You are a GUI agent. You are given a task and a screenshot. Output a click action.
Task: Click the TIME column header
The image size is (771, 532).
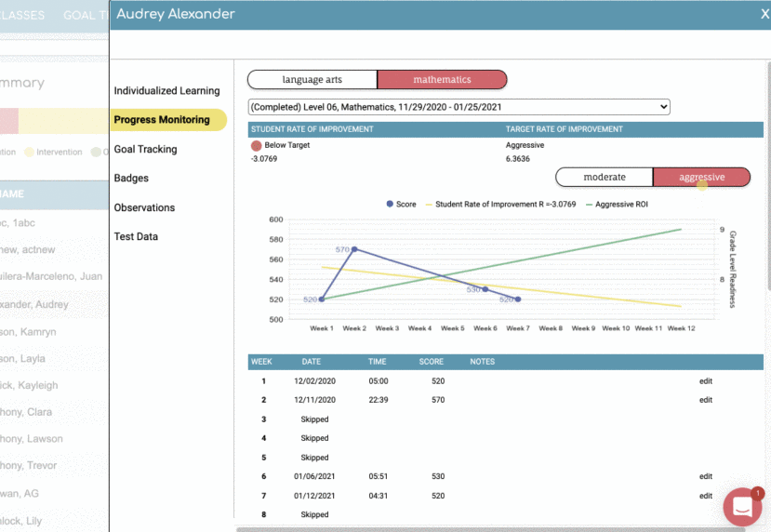tap(378, 362)
